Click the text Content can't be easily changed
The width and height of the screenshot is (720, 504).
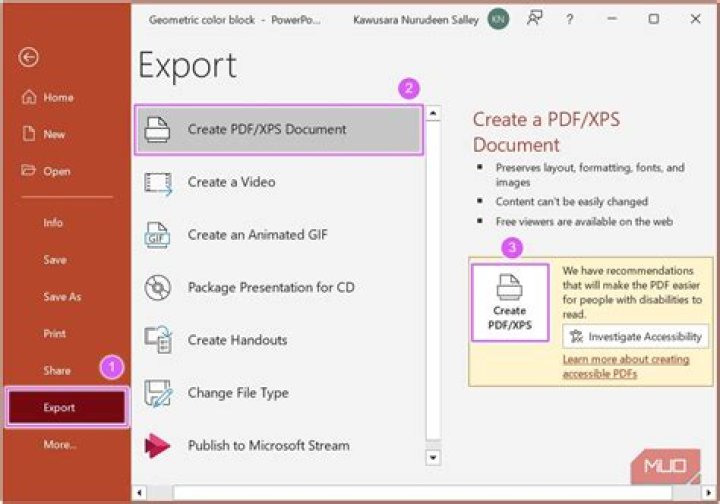pyautogui.click(x=572, y=202)
